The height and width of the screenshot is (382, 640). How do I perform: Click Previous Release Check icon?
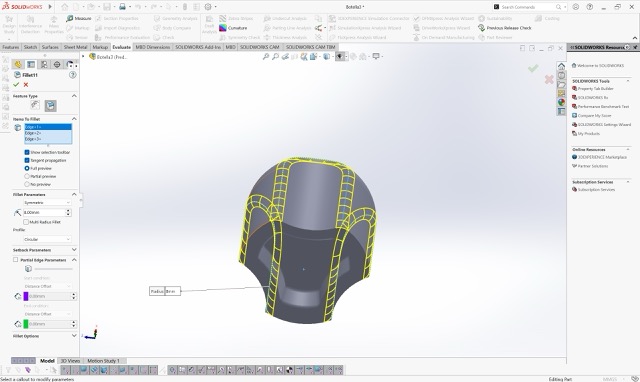tap(481, 28)
